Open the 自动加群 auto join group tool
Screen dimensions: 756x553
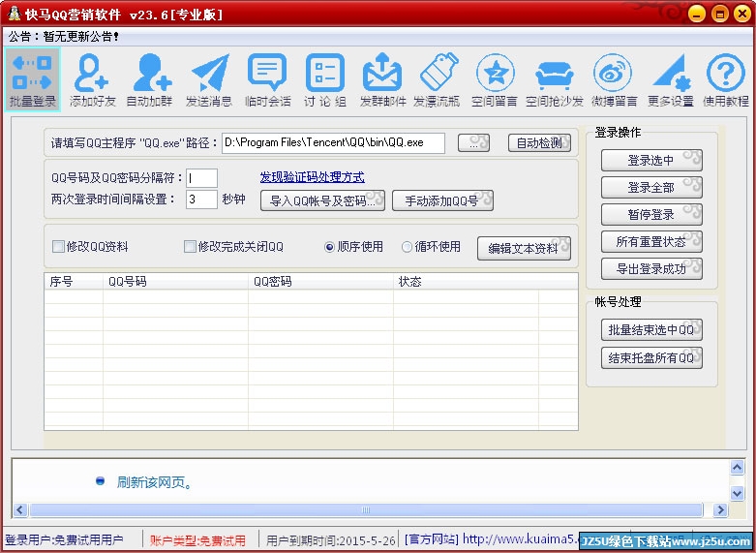click(x=150, y=79)
